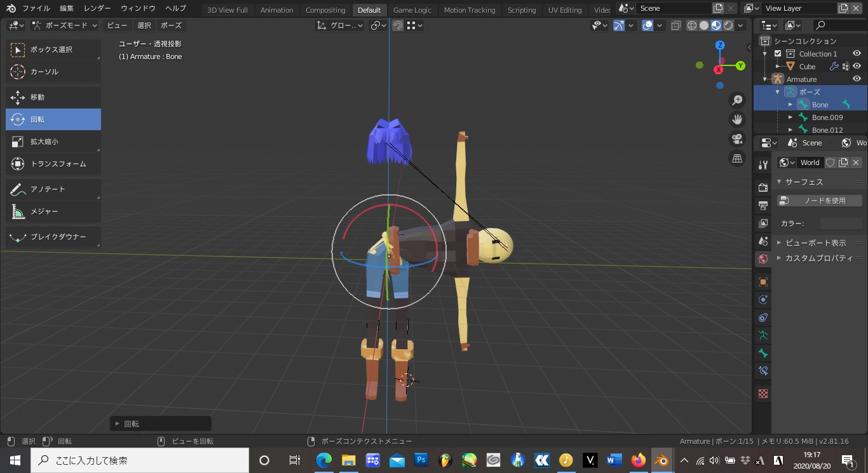Switch to material preview shading
This screenshot has height=473, width=868.
[x=716, y=25]
